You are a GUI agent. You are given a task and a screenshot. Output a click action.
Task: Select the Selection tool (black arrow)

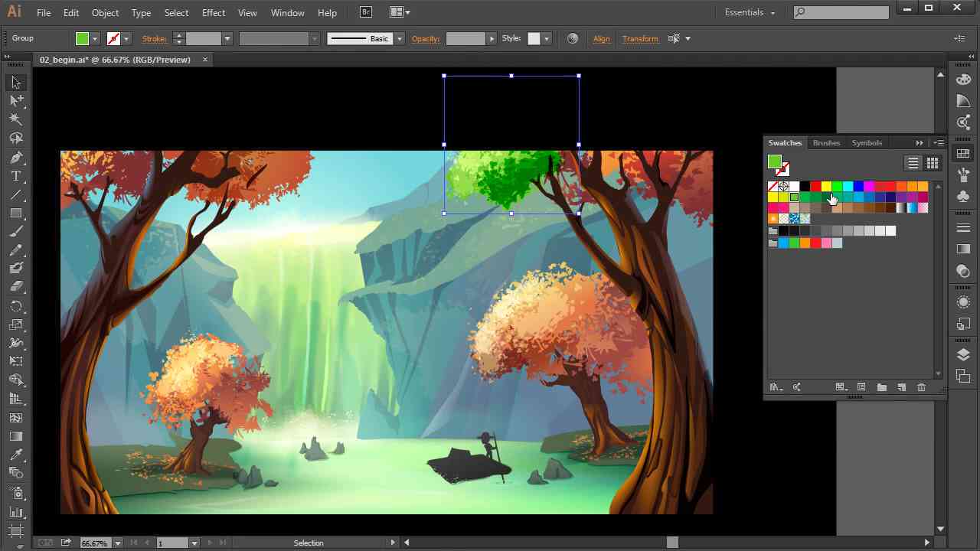(16, 83)
